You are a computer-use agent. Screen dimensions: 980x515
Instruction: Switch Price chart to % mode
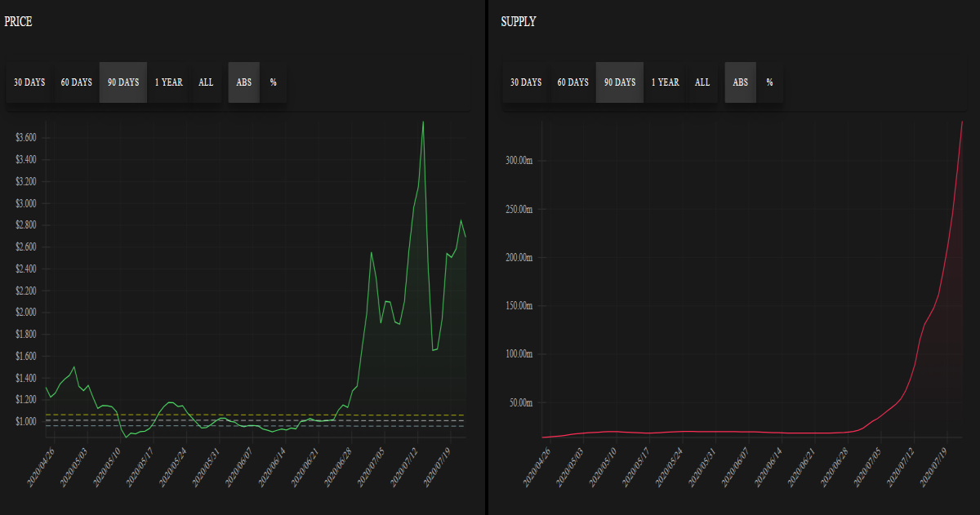[274, 82]
